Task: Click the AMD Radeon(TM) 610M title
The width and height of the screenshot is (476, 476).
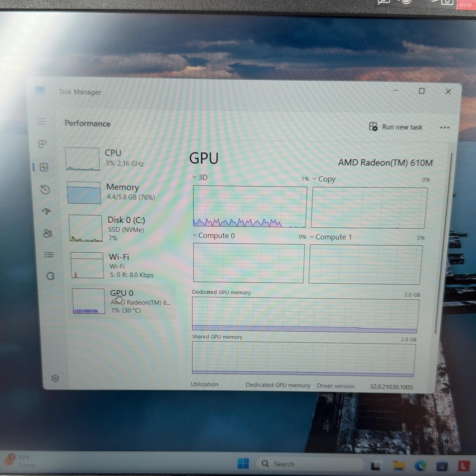Action: (385, 163)
